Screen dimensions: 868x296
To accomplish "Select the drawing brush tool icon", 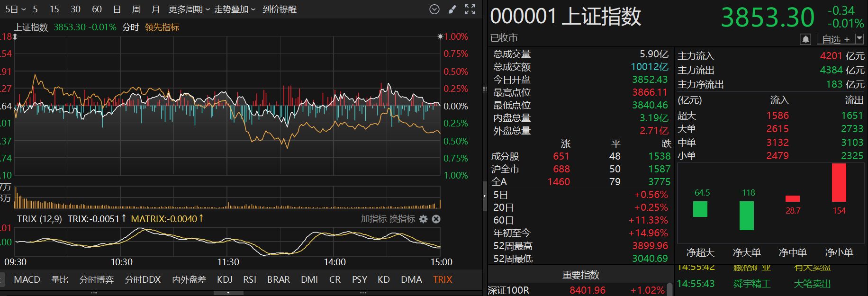I will 452,9.
